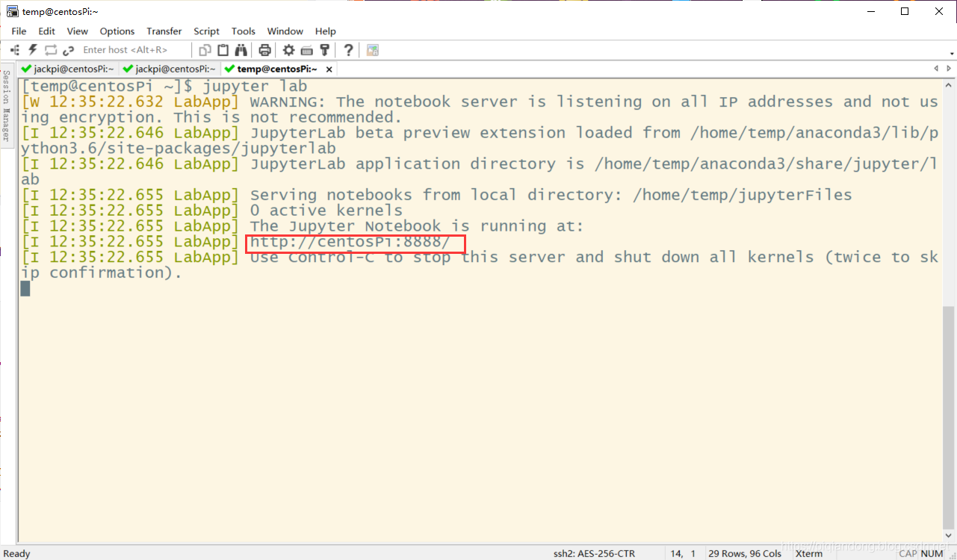Open Session Options gear icon
This screenshot has height=560, width=957.
pyautogui.click(x=288, y=50)
